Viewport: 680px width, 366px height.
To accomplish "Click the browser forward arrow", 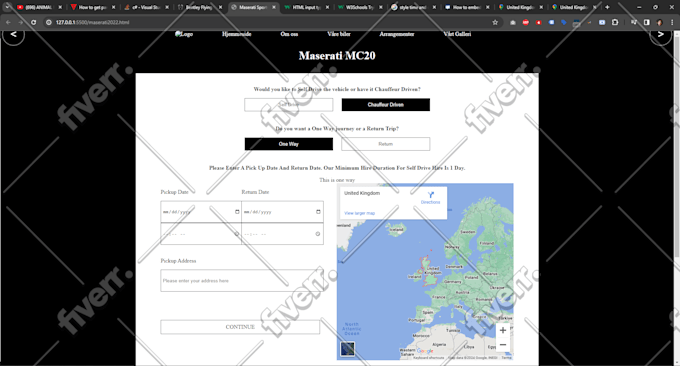I will click(20, 22).
